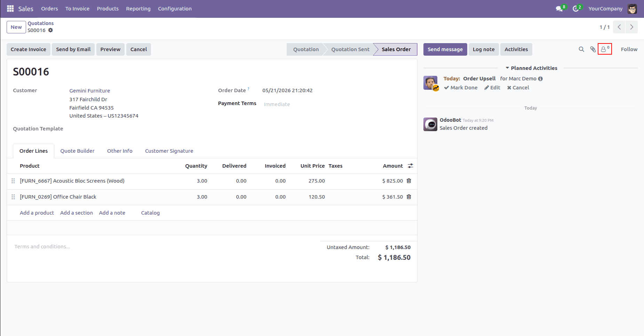Open the apps grid home menu
This screenshot has height=336, width=644.
(10, 8)
